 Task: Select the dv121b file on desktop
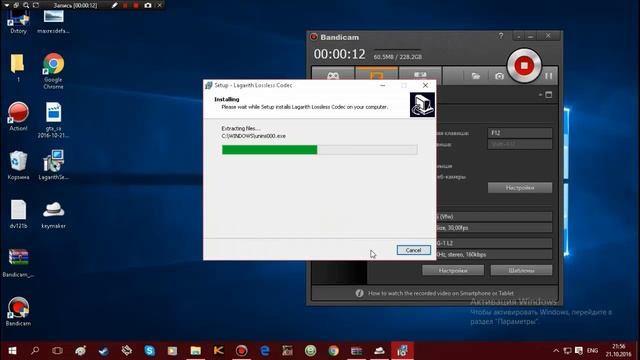[x=18, y=214]
